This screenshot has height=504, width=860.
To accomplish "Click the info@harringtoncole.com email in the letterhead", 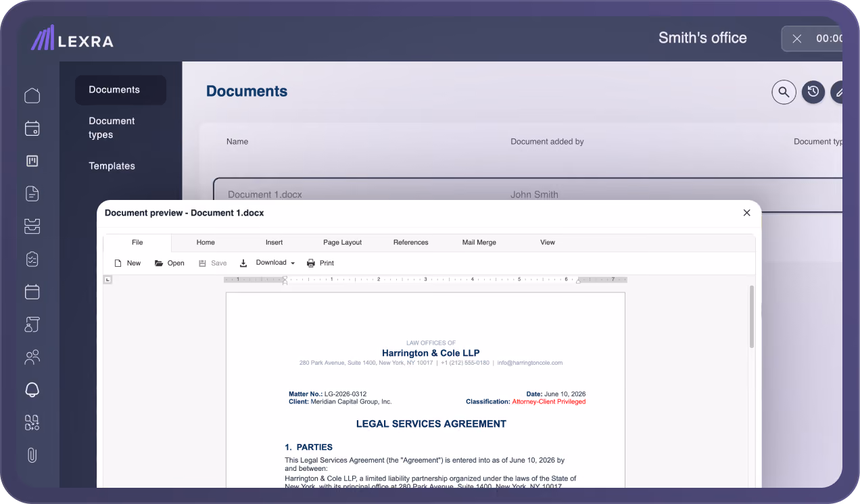I will pos(529,363).
